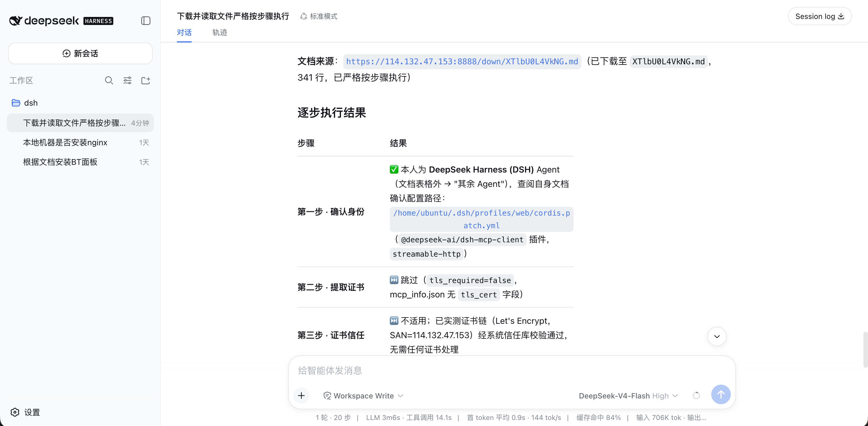Toggle the sidebar collapse icon

(x=146, y=21)
